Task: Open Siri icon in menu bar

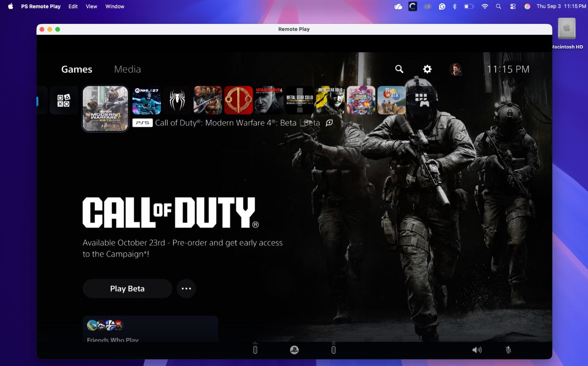Action: pos(527,6)
